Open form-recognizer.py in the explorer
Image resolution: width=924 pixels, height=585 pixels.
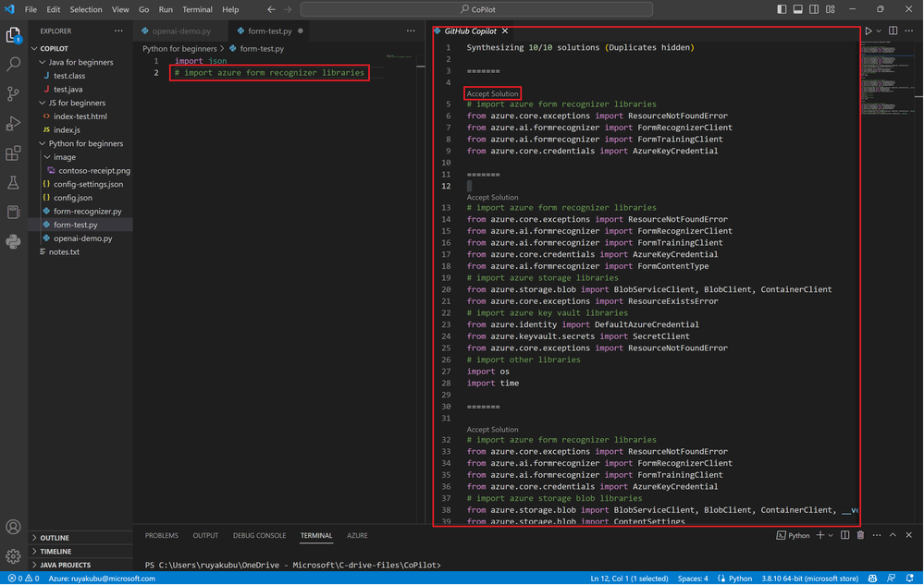tap(87, 212)
